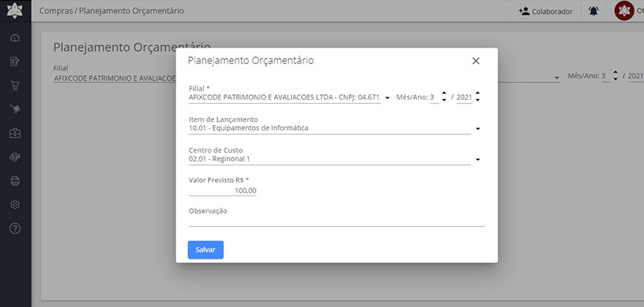Click the Observação text field
The width and height of the screenshot is (644, 307).
point(337,221)
